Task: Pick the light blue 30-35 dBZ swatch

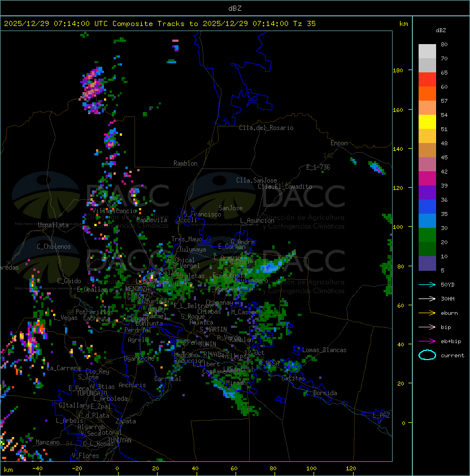Action: coord(427,220)
